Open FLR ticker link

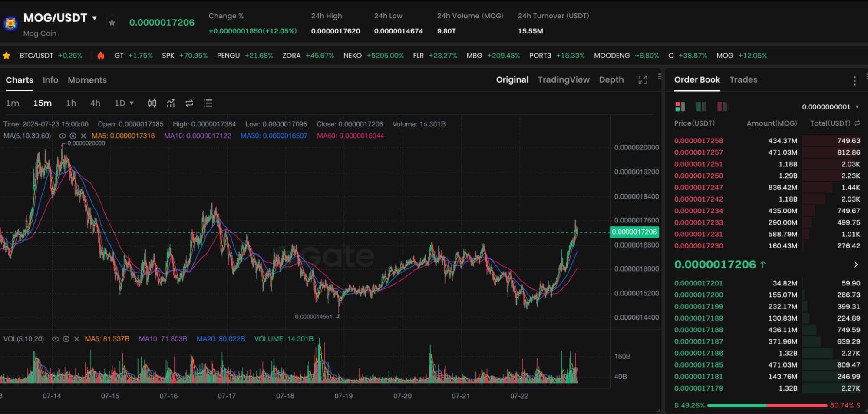(435, 56)
